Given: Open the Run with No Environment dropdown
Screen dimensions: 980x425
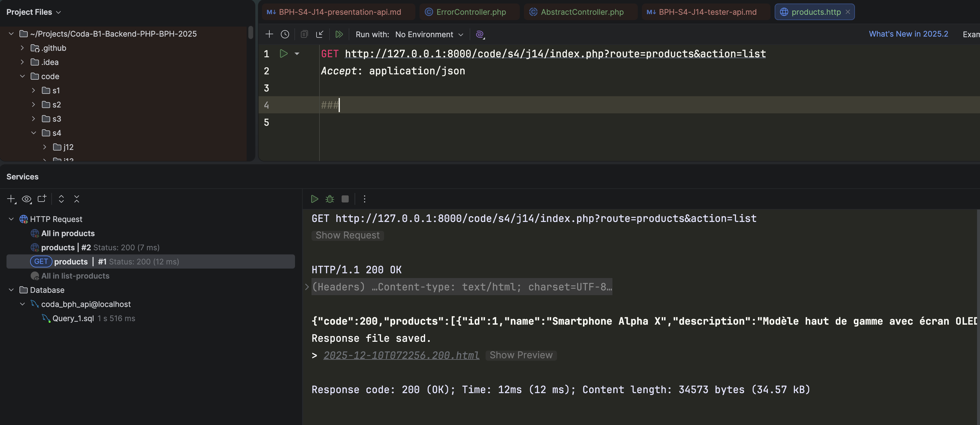Looking at the screenshot, I should tap(429, 34).
